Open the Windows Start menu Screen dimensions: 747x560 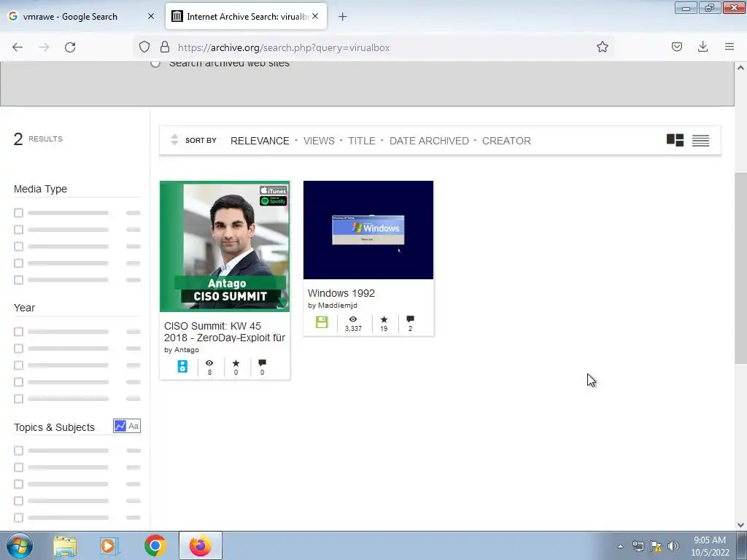pyautogui.click(x=20, y=545)
